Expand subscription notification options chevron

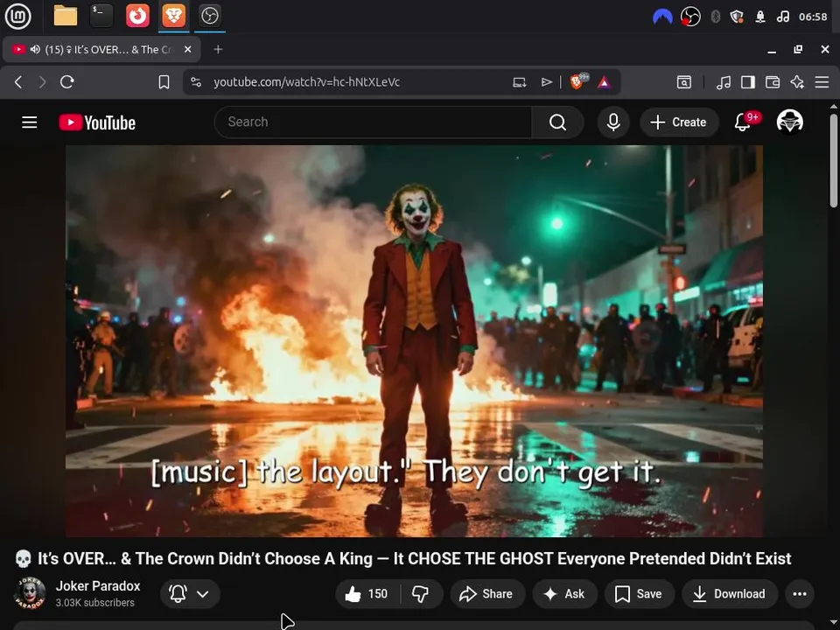tap(202, 593)
